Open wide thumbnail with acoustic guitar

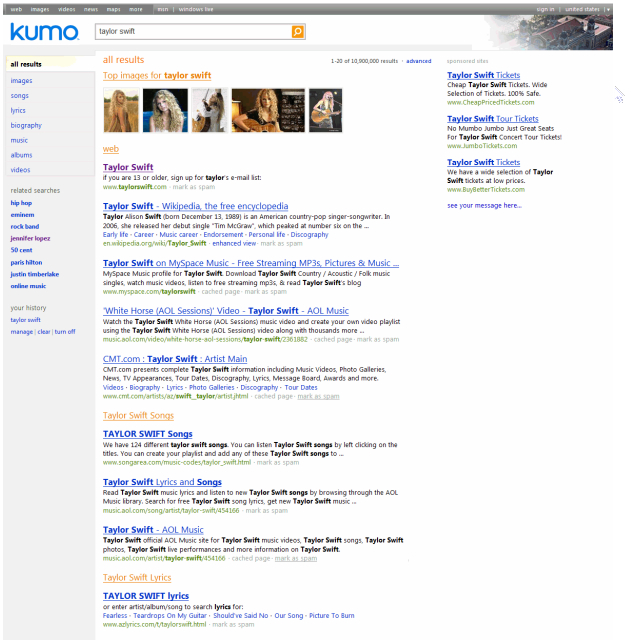pyautogui.click(x=268, y=110)
